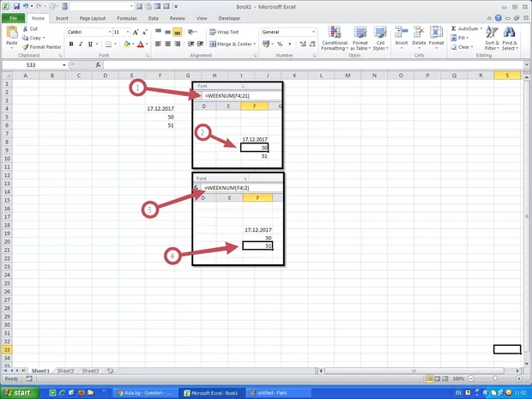Click the zoom slider in status bar
The height and width of the screenshot is (399, 532).
(493, 378)
